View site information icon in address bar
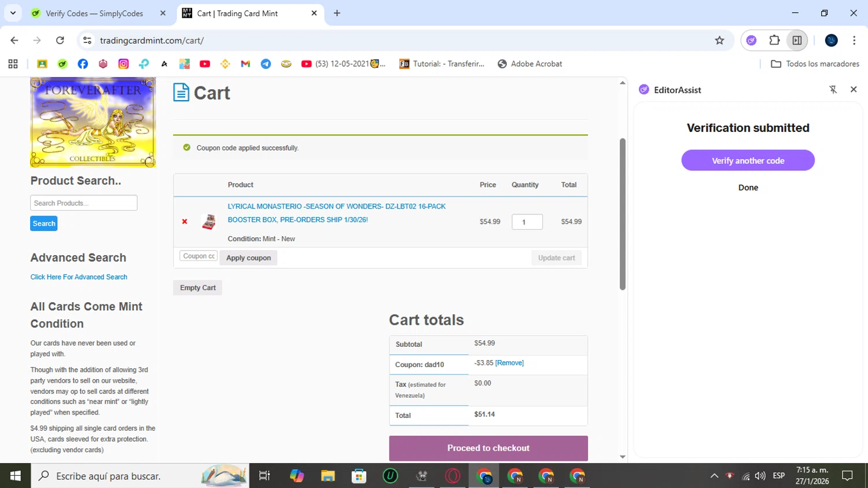This screenshot has height=488, width=868. (87, 41)
